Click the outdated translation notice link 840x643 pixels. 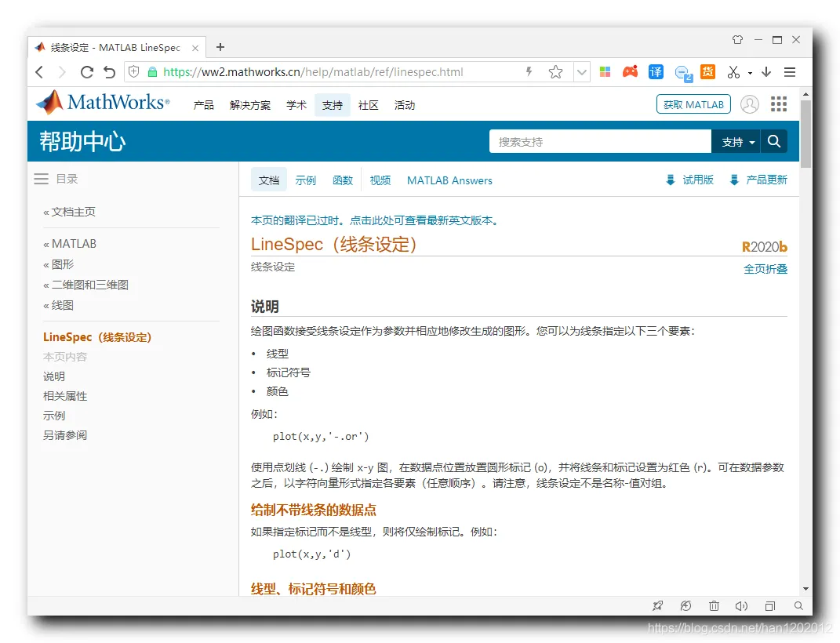point(374,220)
